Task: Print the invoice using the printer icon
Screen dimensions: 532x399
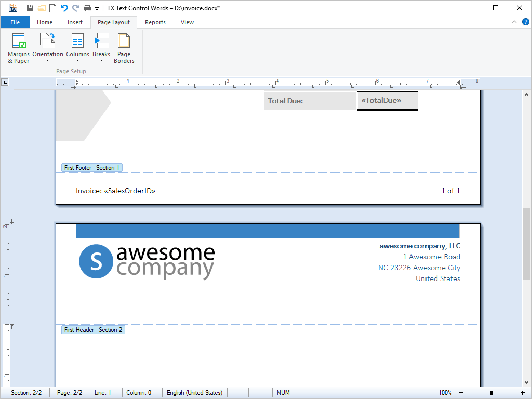Action: point(87,8)
